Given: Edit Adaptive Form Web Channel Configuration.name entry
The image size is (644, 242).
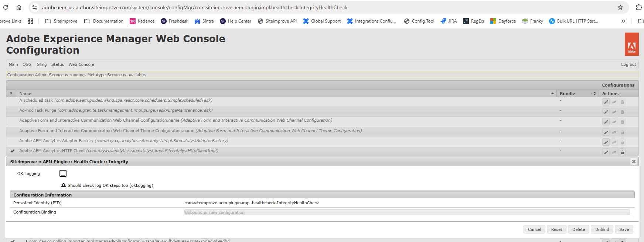Looking at the screenshot, I should point(606,122).
